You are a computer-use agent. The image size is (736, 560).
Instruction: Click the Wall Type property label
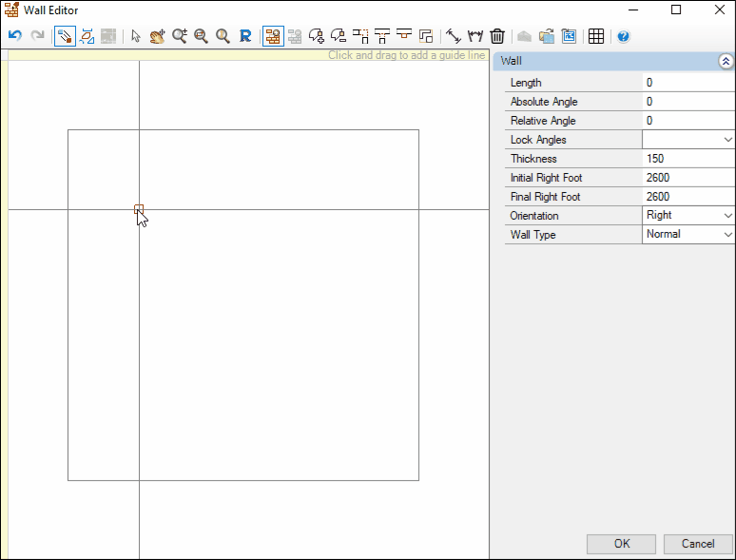tap(533, 235)
